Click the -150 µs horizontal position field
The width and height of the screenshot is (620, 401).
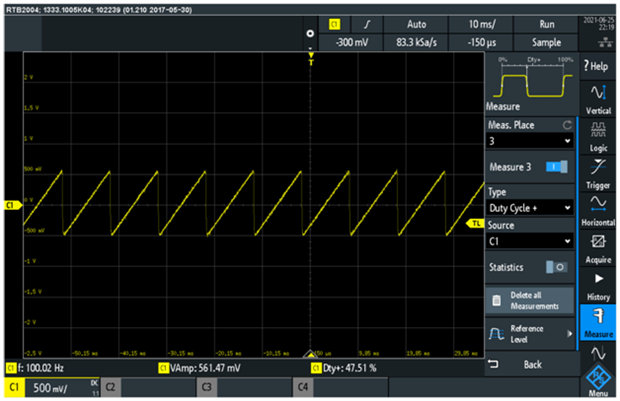point(481,42)
